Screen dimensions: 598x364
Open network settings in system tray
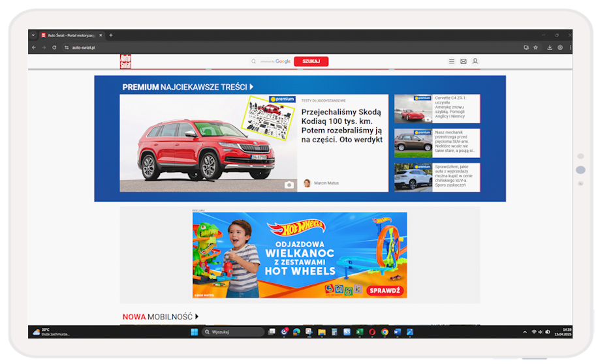[x=534, y=332]
